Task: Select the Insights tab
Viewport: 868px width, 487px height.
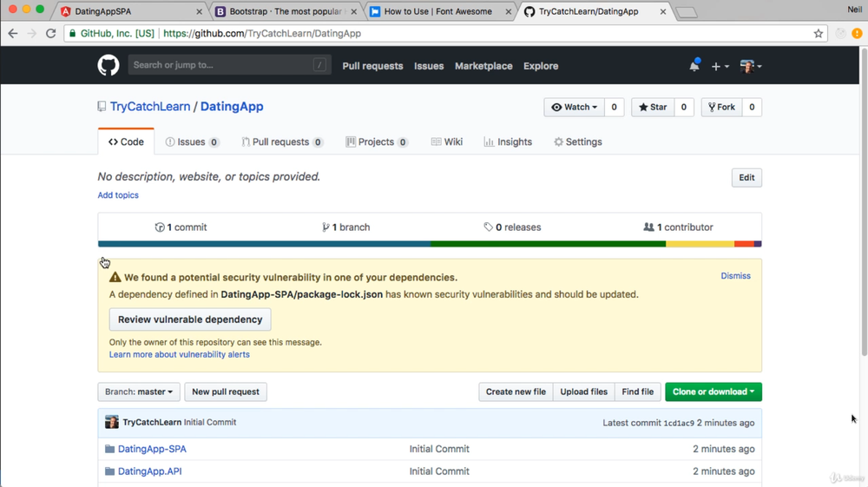Action: pyautogui.click(x=508, y=141)
